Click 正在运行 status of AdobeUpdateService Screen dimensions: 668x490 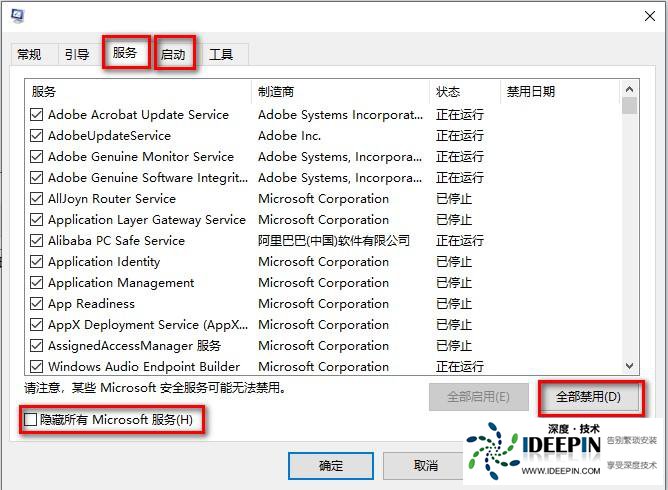pos(460,135)
